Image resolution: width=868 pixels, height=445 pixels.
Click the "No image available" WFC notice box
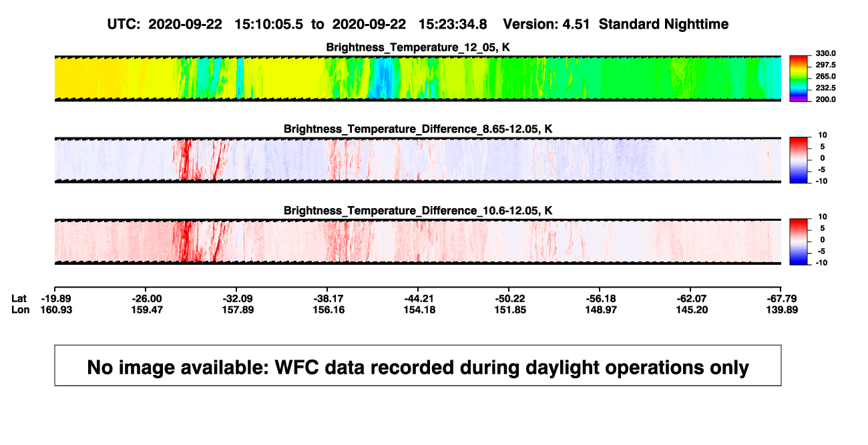coord(417,365)
